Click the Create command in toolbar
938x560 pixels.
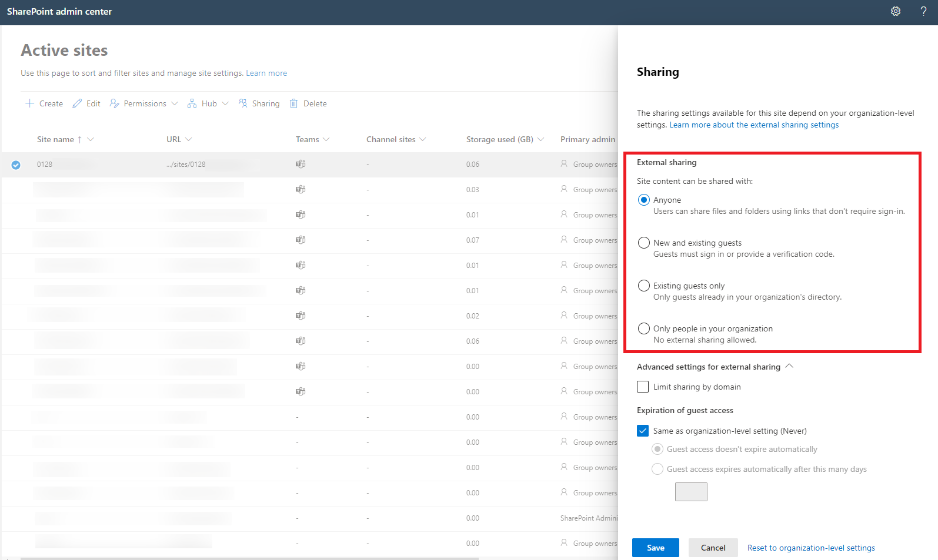44,103
